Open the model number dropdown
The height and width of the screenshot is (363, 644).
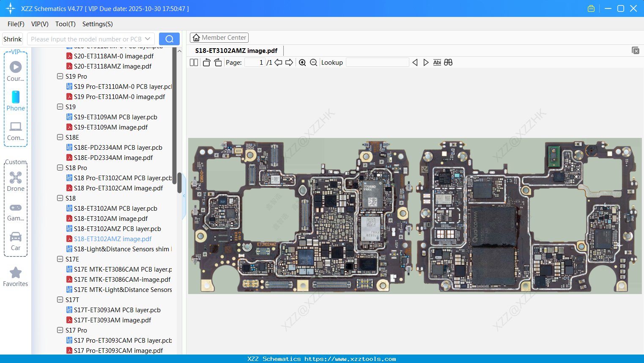(147, 38)
